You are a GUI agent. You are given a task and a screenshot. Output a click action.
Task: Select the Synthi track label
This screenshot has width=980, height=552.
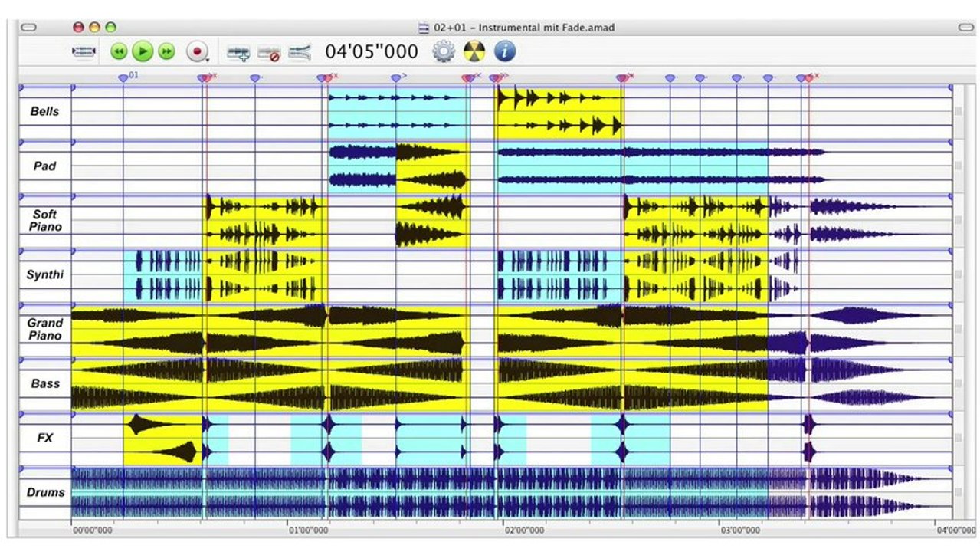(x=44, y=274)
